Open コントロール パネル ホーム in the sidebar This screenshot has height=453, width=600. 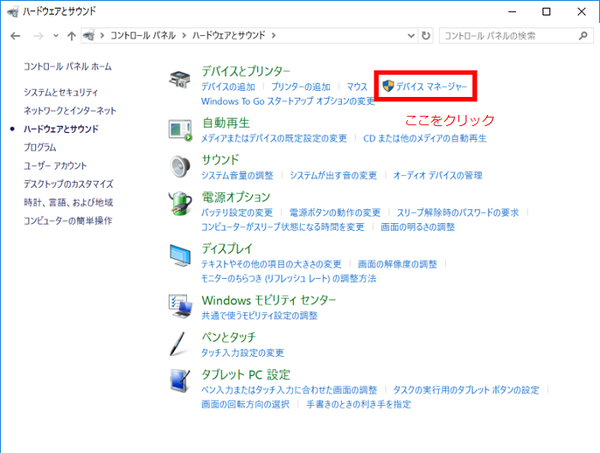(x=68, y=67)
